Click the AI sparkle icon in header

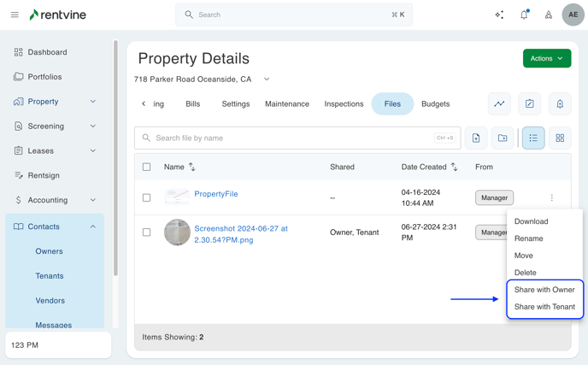499,15
